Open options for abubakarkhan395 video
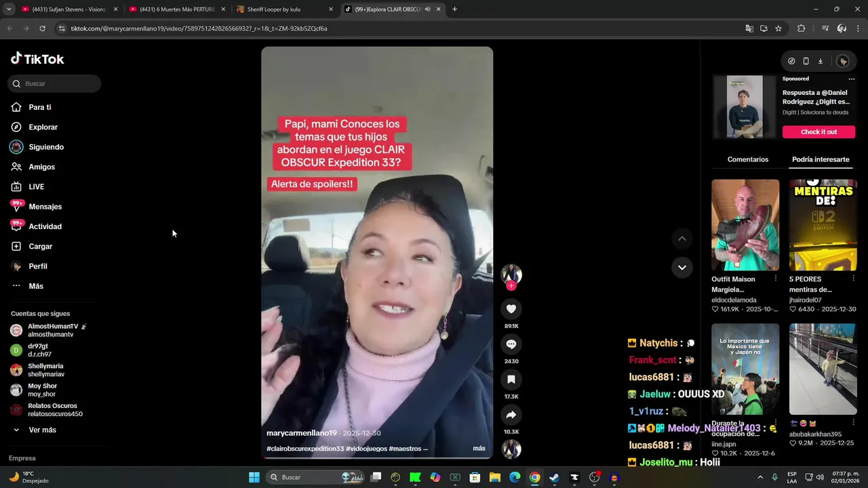 click(854, 423)
